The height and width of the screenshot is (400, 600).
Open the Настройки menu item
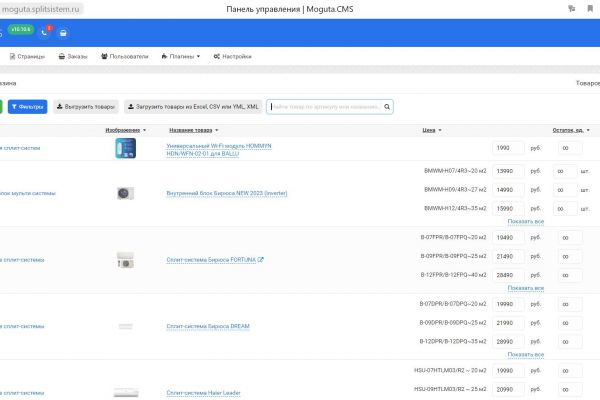[x=233, y=56]
